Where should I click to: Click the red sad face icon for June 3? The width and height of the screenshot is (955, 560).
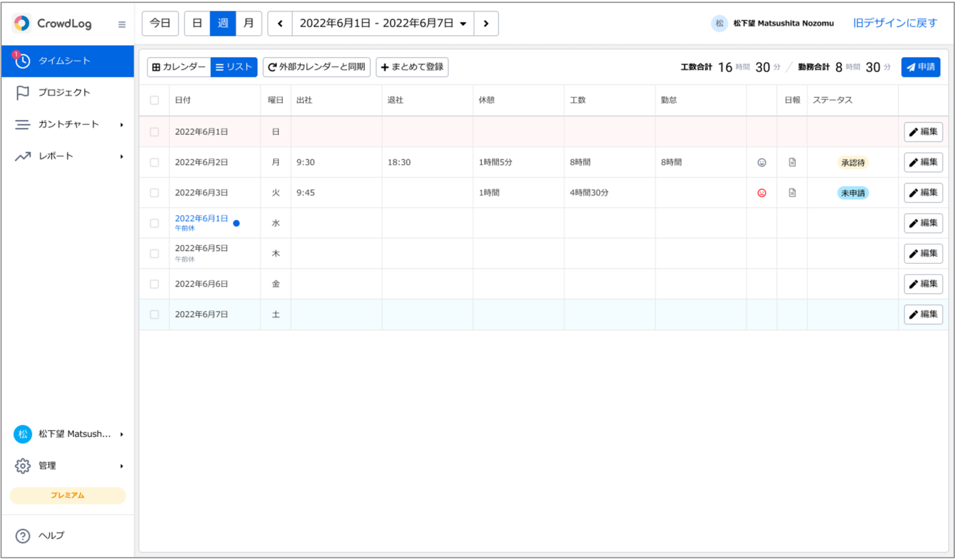(761, 193)
